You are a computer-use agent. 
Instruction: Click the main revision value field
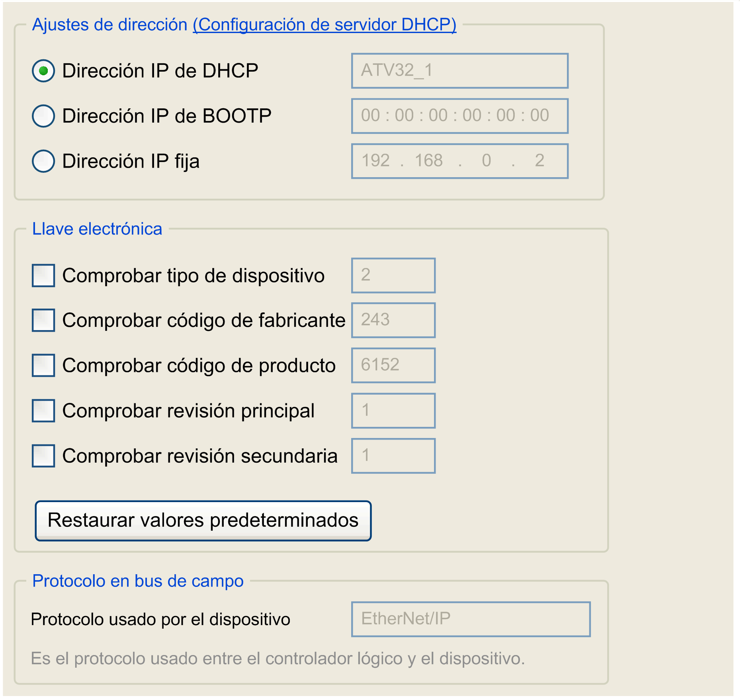393,411
